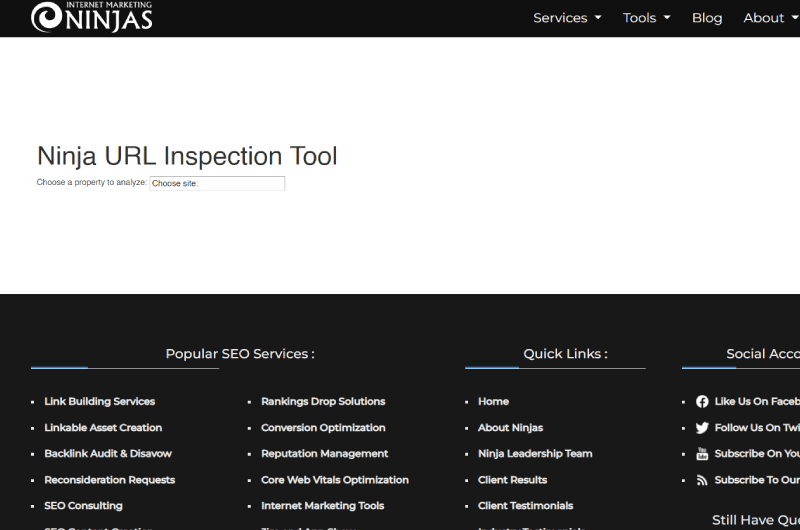This screenshot has height=530, width=800.
Task: Click Subscribe On YouTube link
Action: tap(757, 453)
